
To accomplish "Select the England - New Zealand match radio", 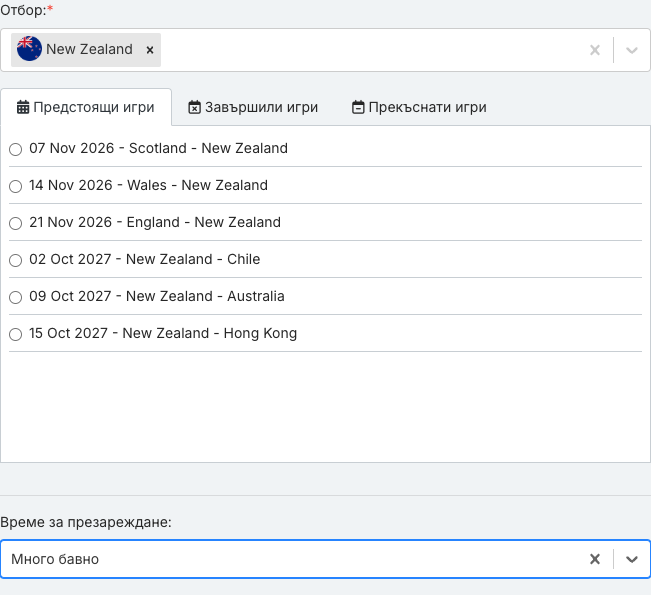I will click(x=15, y=223).
